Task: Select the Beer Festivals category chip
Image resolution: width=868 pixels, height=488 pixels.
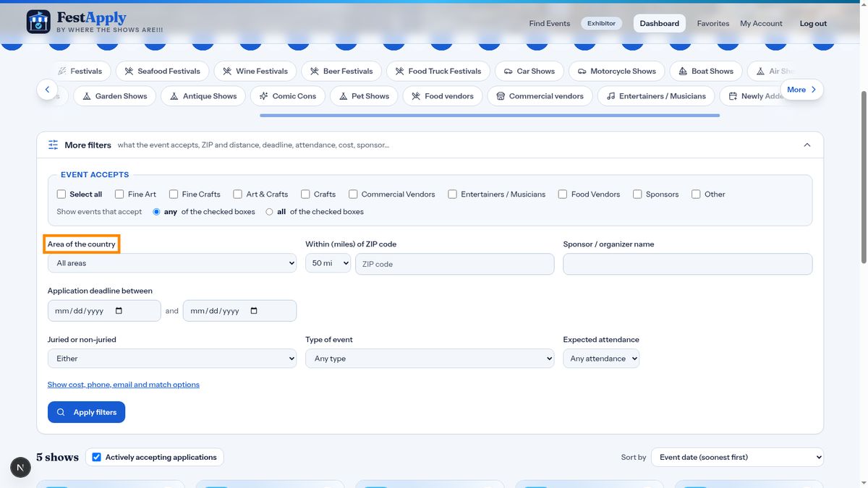Action: point(341,71)
